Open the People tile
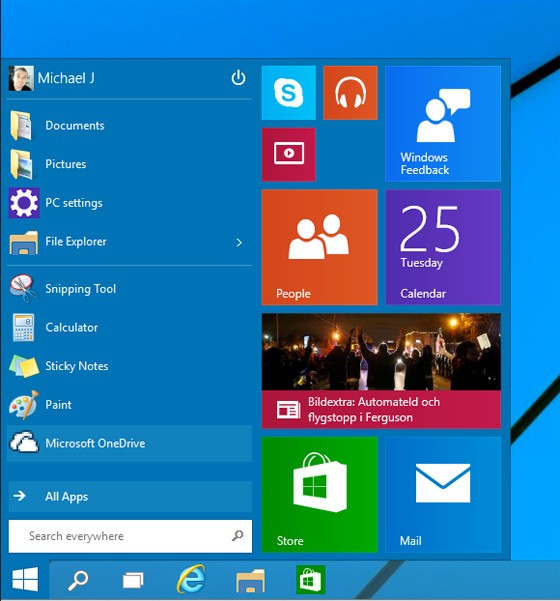The height and width of the screenshot is (601, 560). pos(319,247)
